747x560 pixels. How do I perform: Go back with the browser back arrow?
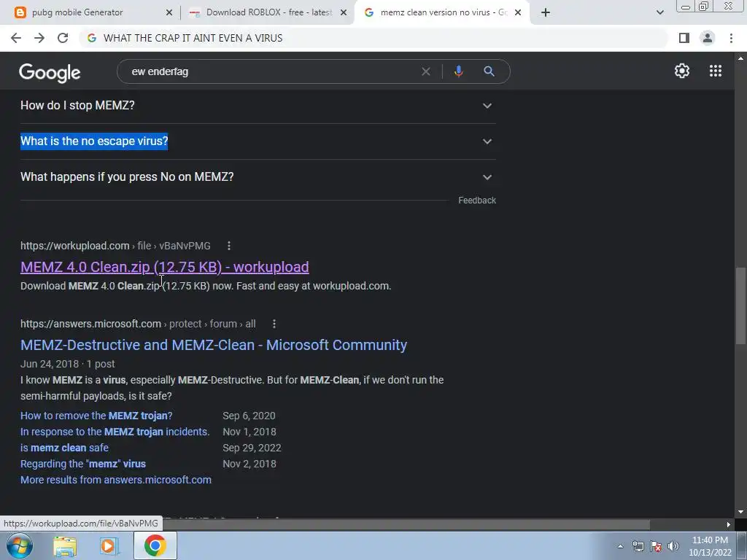16,38
